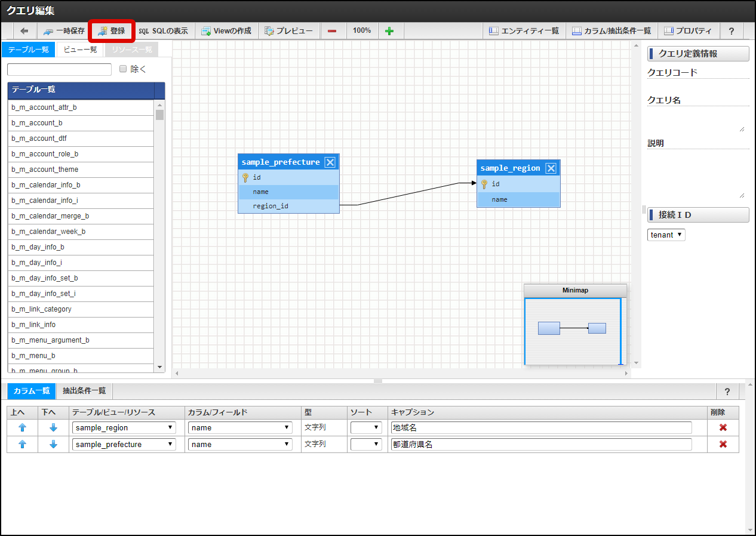Select b_m_calendar_info_b in the table list
The image size is (756, 536).
(46, 185)
